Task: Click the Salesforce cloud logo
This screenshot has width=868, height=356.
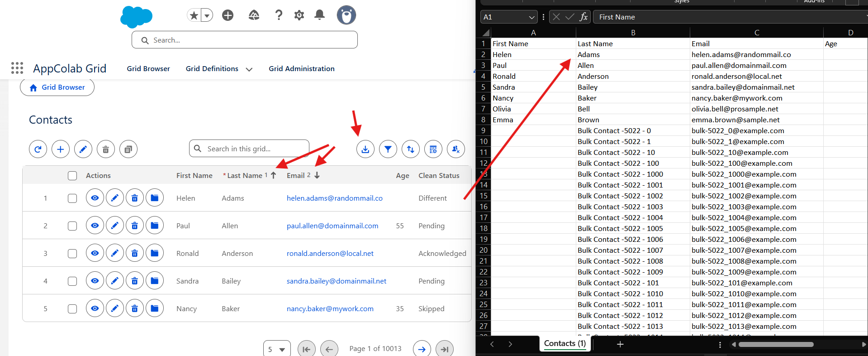Action: (x=136, y=17)
